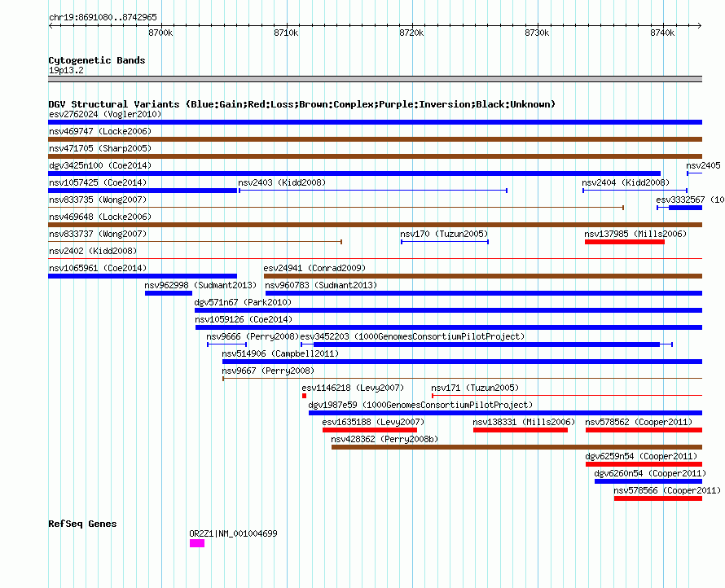Image resolution: width=725 pixels, height=588 pixels.
Task: Click the 8740k ruler mark
Action: coord(662,33)
